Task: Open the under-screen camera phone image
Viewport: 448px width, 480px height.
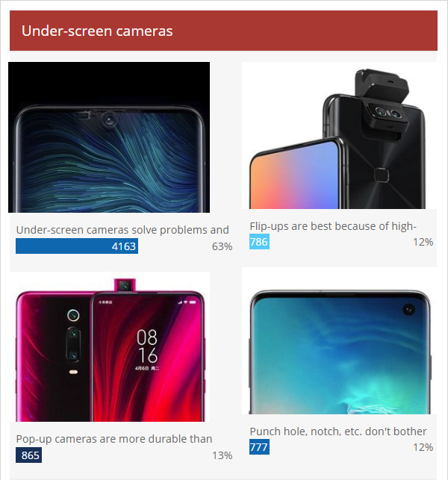Action: (x=109, y=137)
